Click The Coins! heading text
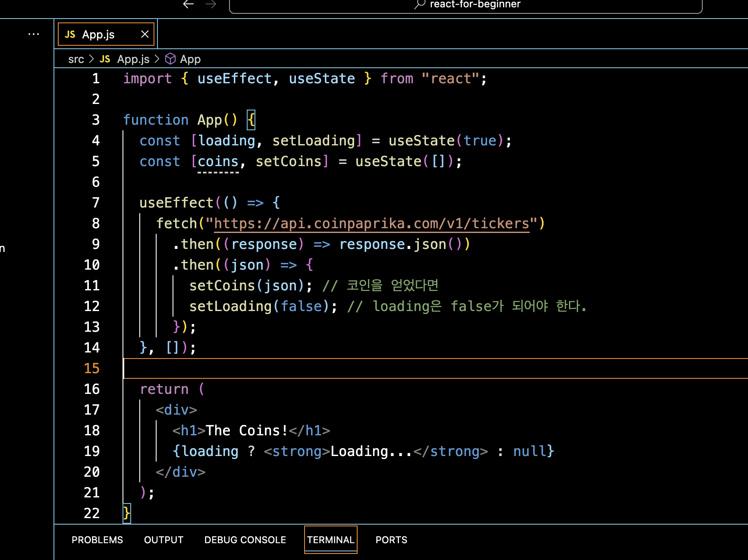The width and height of the screenshot is (748, 560). 247,431
